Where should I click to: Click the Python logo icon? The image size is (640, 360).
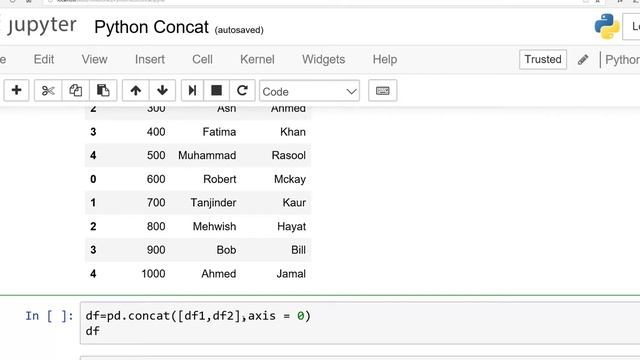[607, 27]
